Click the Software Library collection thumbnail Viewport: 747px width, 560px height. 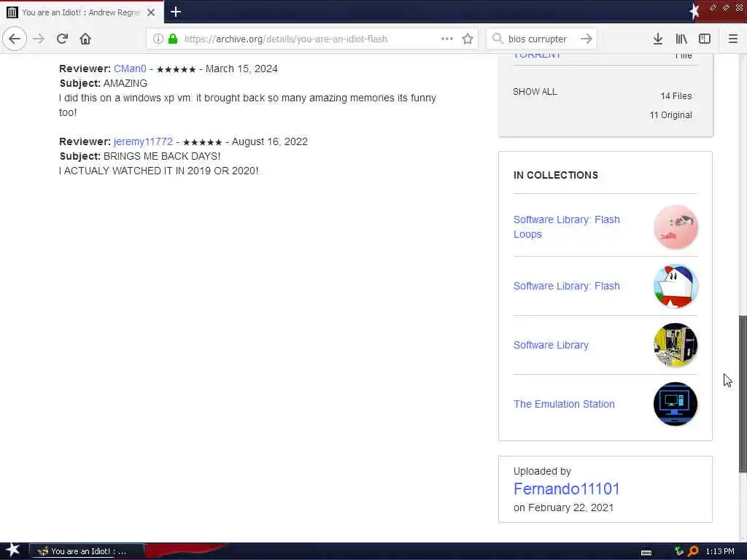(675, 345)
